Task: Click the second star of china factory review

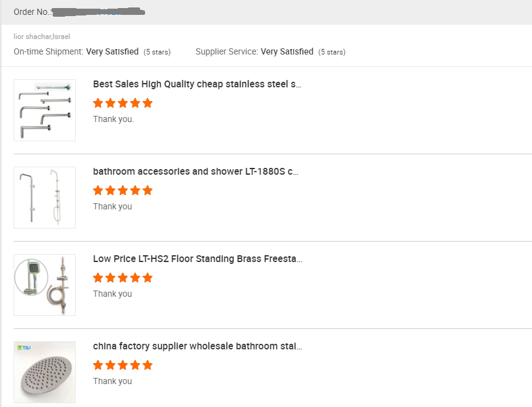Action: tap(110, 365)
